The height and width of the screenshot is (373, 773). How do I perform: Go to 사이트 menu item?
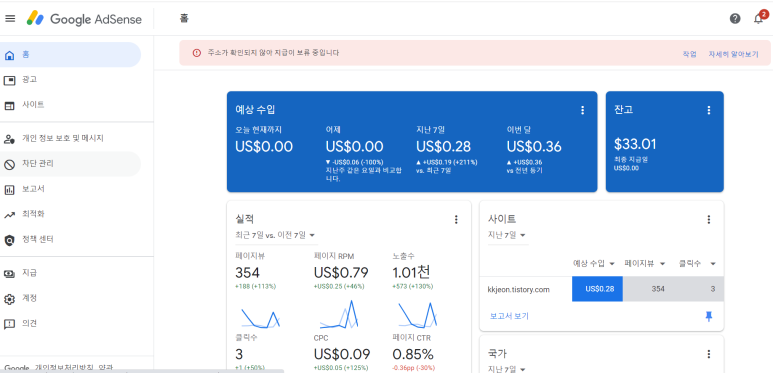(x=70, y=105)
